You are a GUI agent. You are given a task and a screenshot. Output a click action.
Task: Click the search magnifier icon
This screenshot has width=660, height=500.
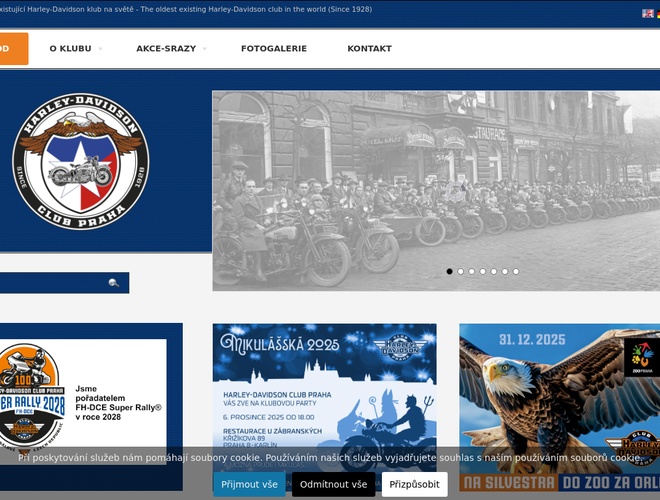click(x=114, y=283)
